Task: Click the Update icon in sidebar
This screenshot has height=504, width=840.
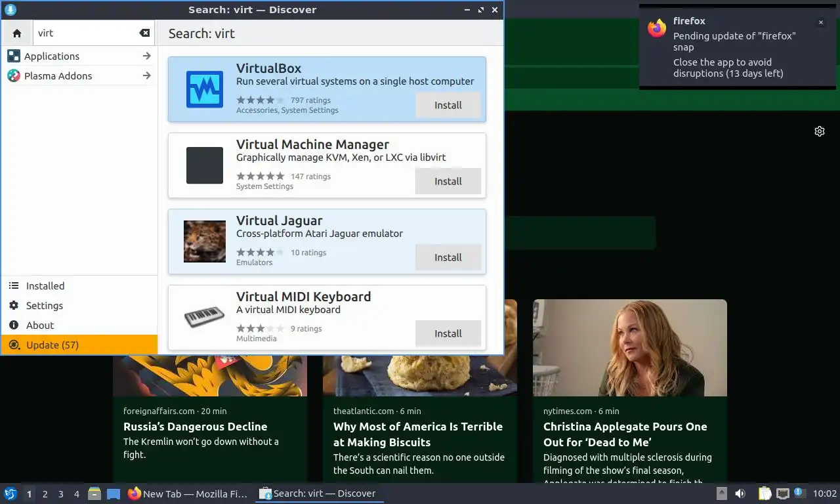Action: click(13, 345)
